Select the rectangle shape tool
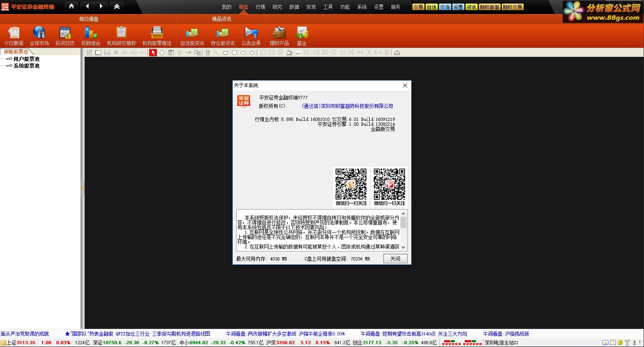This screenshot has width=644, height=347. [226, 52]
